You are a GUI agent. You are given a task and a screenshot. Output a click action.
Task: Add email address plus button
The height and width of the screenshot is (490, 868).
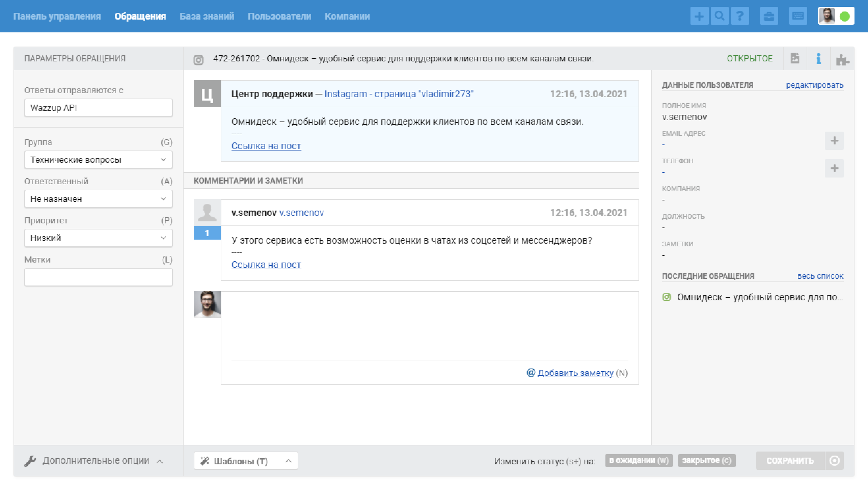click(834, 141)
